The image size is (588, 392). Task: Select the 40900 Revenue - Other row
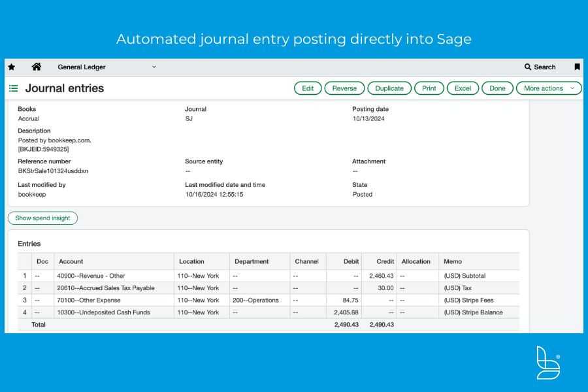coord(91,276)
